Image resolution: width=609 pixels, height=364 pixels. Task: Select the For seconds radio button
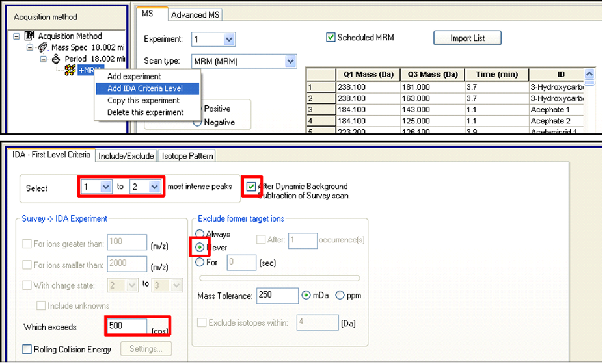200,263
